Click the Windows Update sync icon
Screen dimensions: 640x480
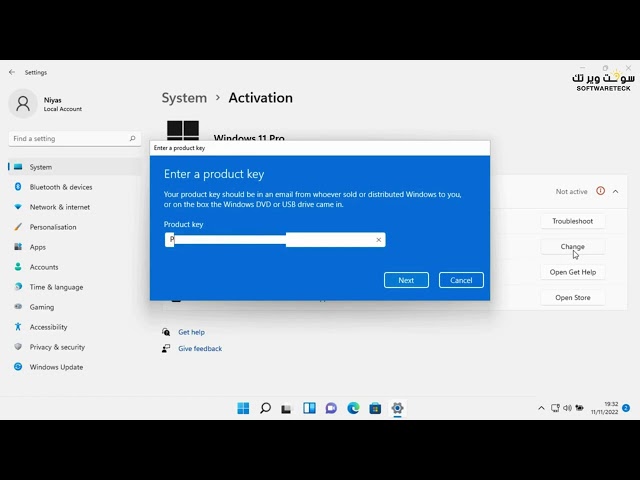tap(18, 367)
